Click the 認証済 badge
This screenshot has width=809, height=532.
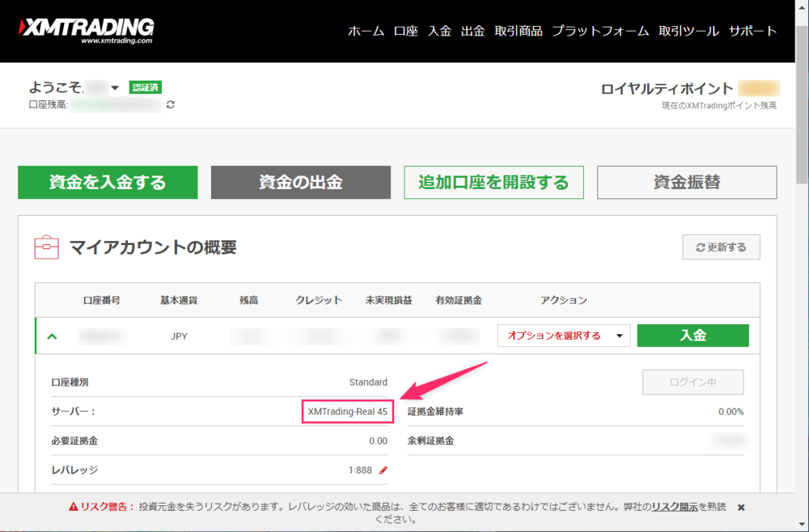[146, 87]
